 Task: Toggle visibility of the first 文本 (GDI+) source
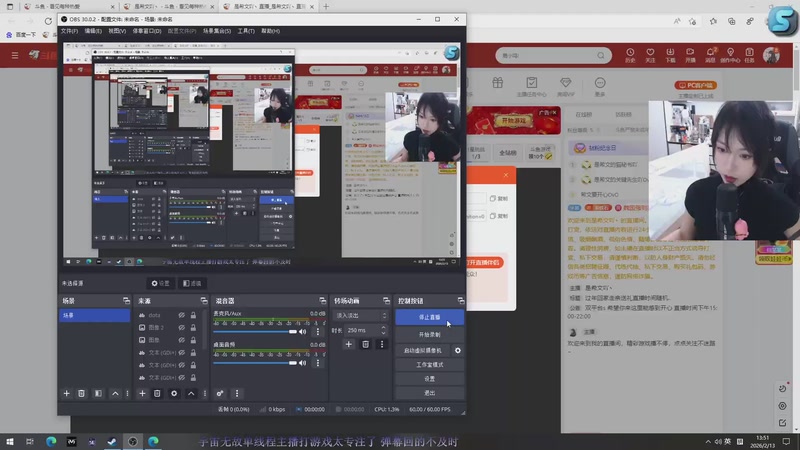pyautogui.click(x=182, y=353)
